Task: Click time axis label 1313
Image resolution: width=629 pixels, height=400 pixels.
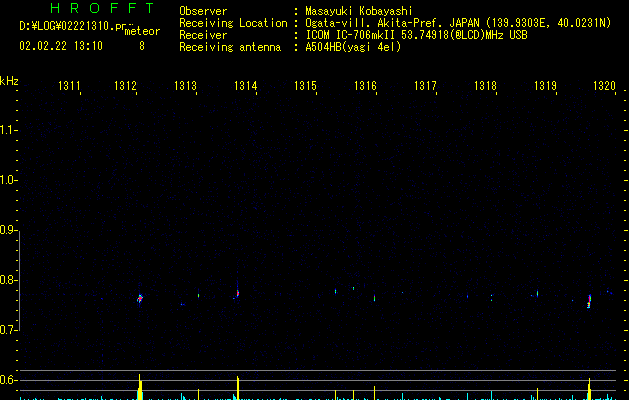Action: 185,86
